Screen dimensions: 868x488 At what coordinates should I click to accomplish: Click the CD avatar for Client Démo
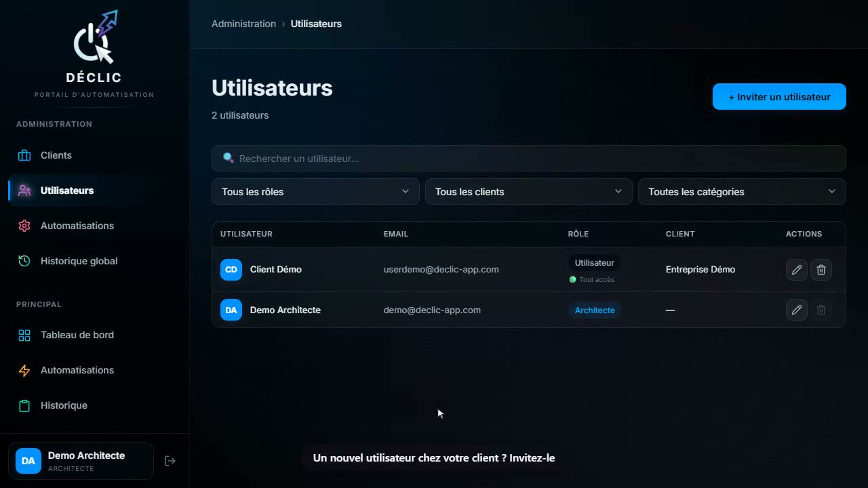(x=231, y=270)
